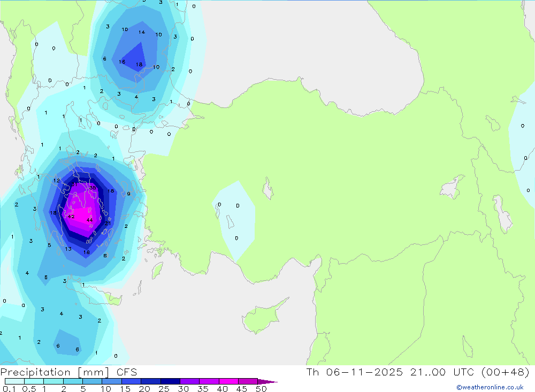Click the map value '42' in the magenta zone
The width and height of the screenshot is (535, 392).
pos(71,217)
